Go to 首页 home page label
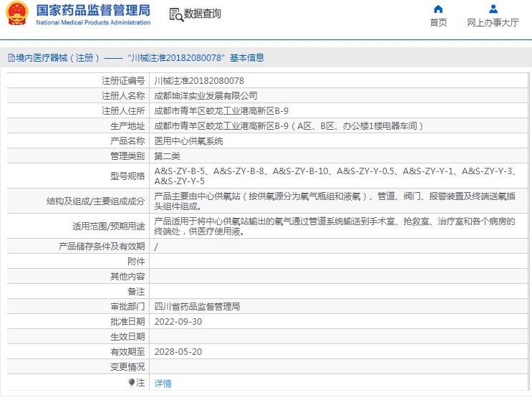532x400 pixels. coord(438,23)
